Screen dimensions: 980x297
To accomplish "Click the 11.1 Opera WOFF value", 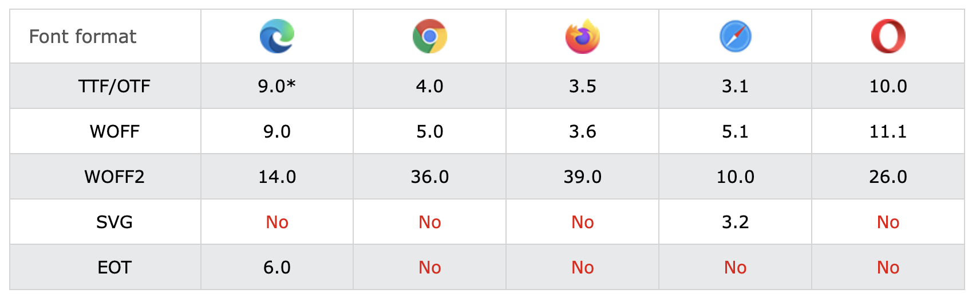I will pos(888,131).
